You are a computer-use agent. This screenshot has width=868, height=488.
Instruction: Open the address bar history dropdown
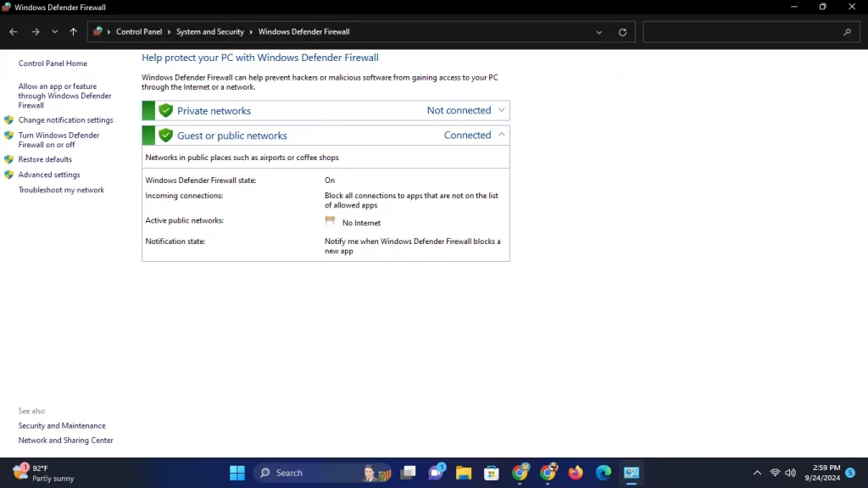(599, 32)
